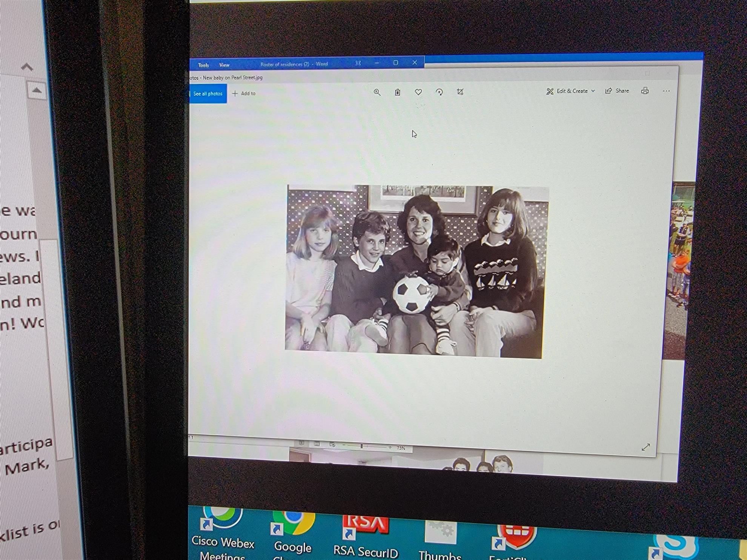Enter fullscreen with the diagonal arrows icon

pos(646,447)
